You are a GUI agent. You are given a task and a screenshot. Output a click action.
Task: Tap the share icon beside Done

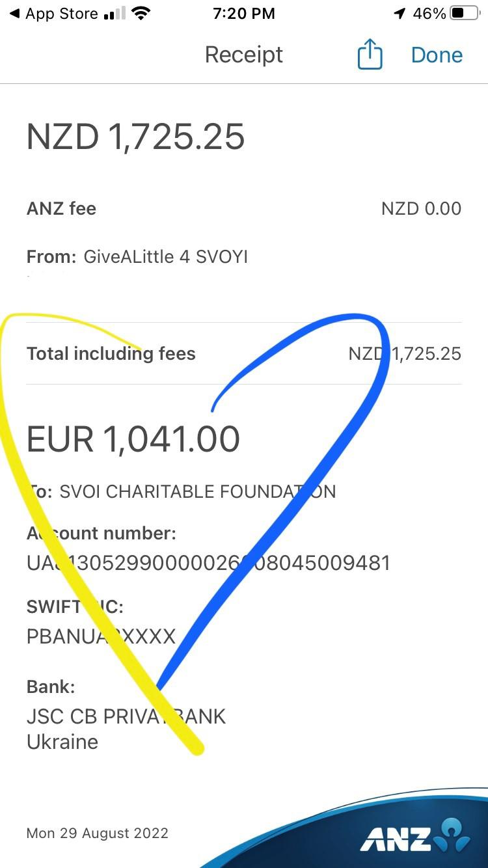[x=370, y=55]
